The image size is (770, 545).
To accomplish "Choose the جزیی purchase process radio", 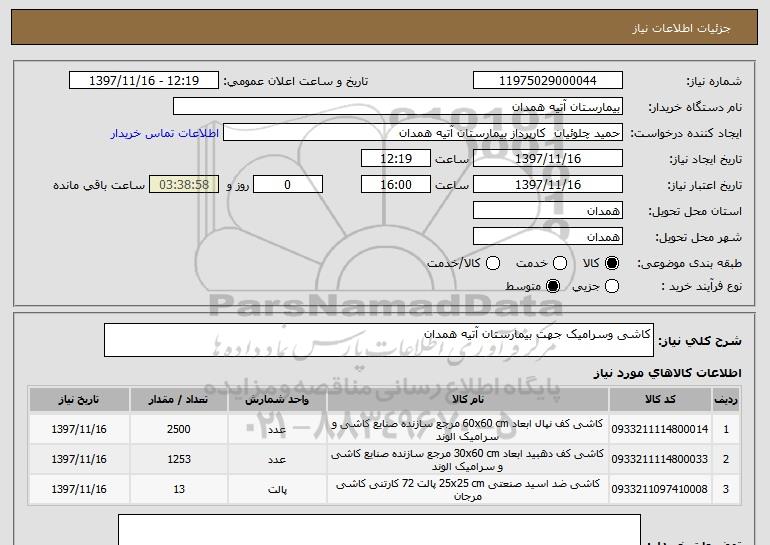I will (612, 286).
